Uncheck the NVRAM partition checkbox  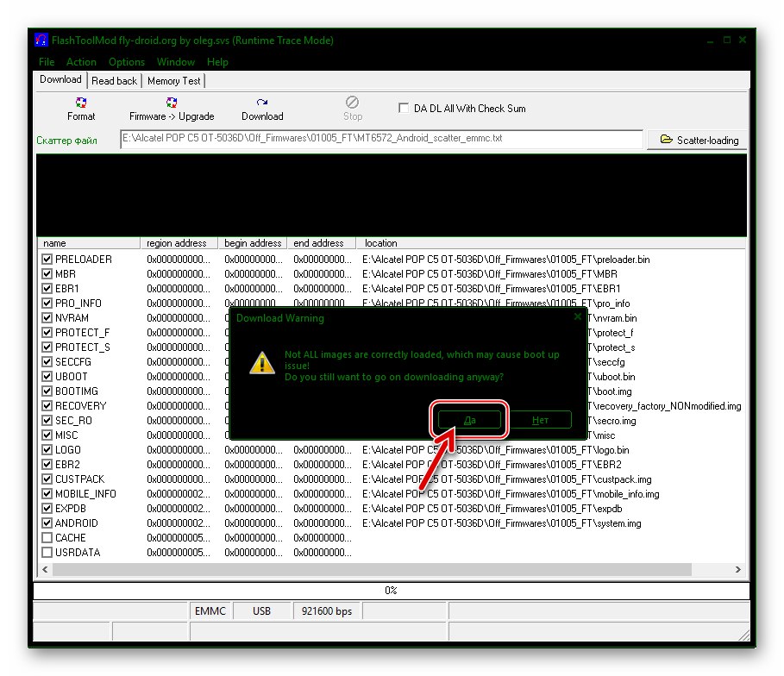(x=47, y=317)
